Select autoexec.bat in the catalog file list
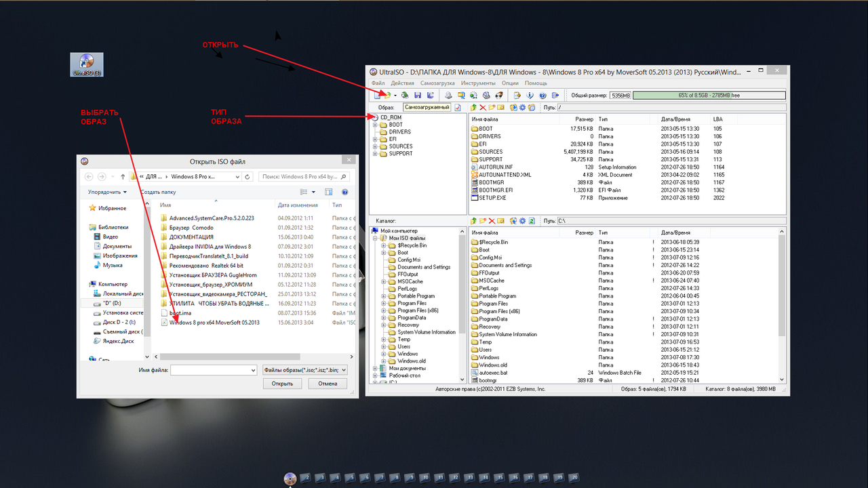868x488 pixels. (488, 373)
